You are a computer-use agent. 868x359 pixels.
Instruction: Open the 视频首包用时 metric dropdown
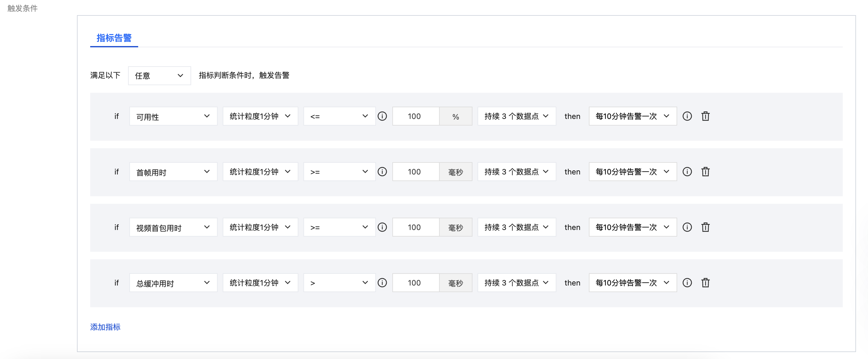point(173,227)
